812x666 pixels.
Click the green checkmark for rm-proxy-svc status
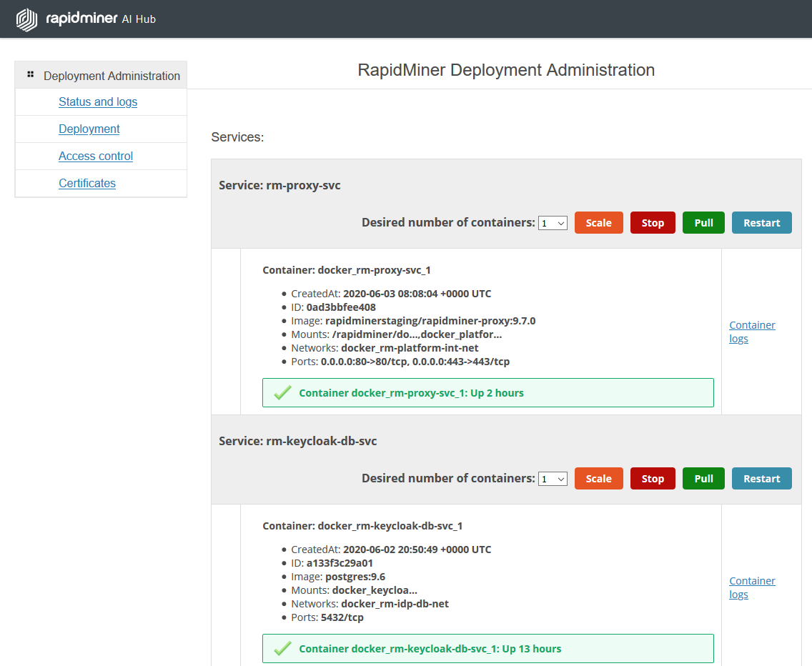click(282, 392)
